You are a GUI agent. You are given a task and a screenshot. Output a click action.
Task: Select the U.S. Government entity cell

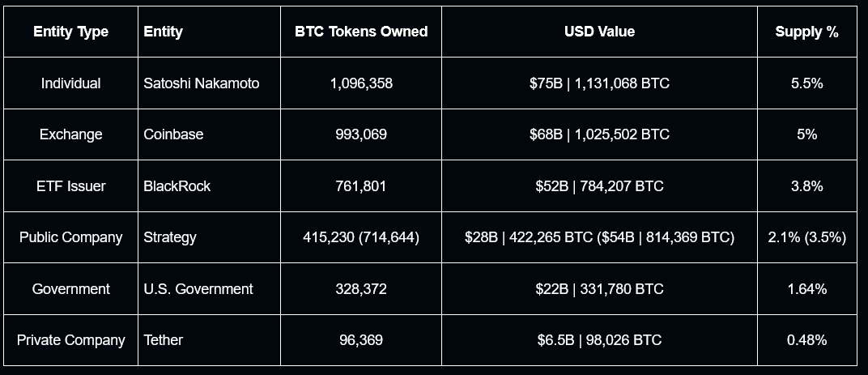pos(198,289)
